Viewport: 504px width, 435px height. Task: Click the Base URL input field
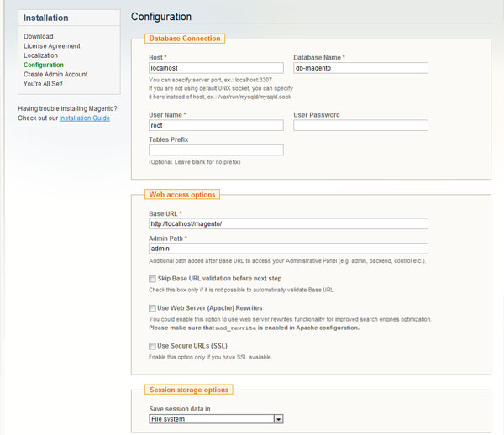click(288, 223)
